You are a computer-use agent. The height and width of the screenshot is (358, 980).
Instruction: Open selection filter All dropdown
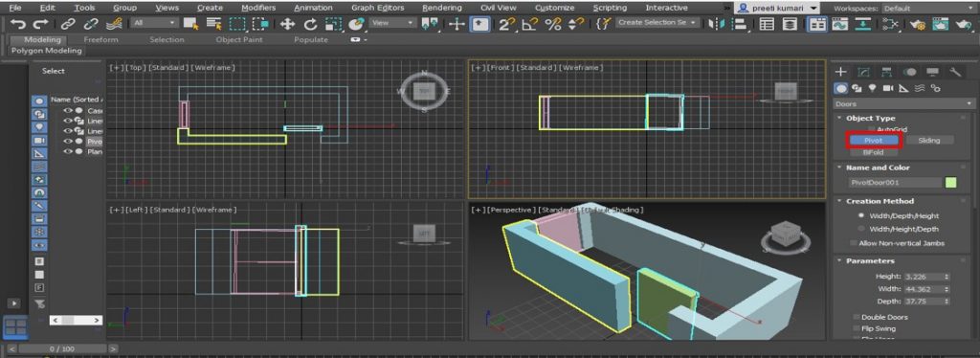154,23
